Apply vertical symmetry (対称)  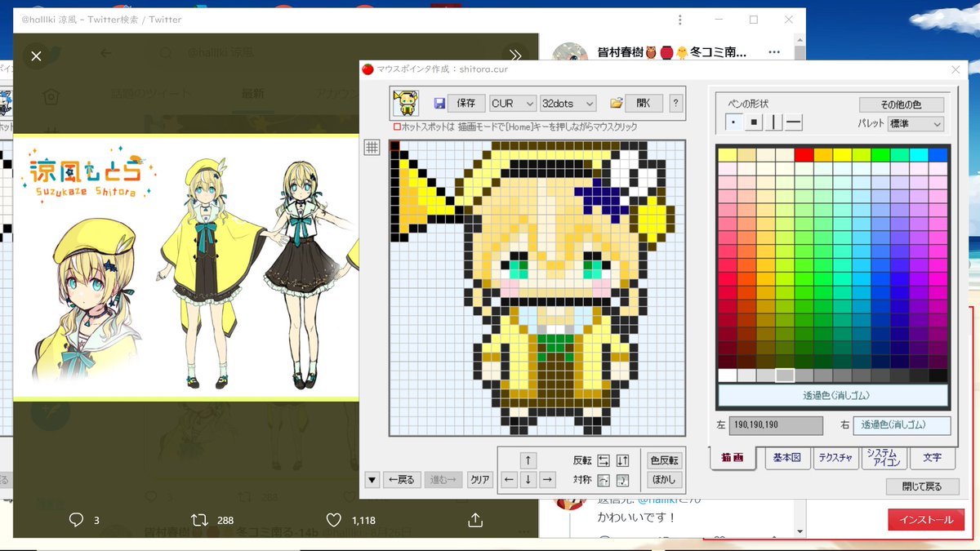tap(622, 480)
